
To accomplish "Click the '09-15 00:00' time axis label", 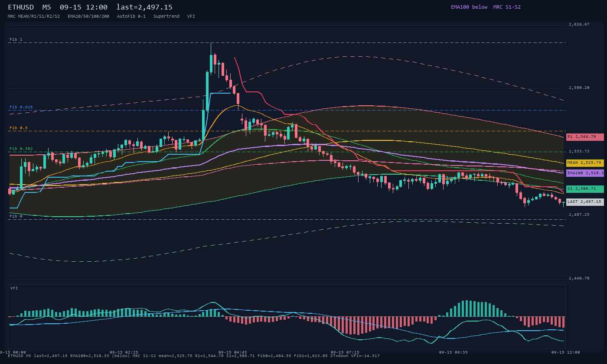I will pos(13,352).
